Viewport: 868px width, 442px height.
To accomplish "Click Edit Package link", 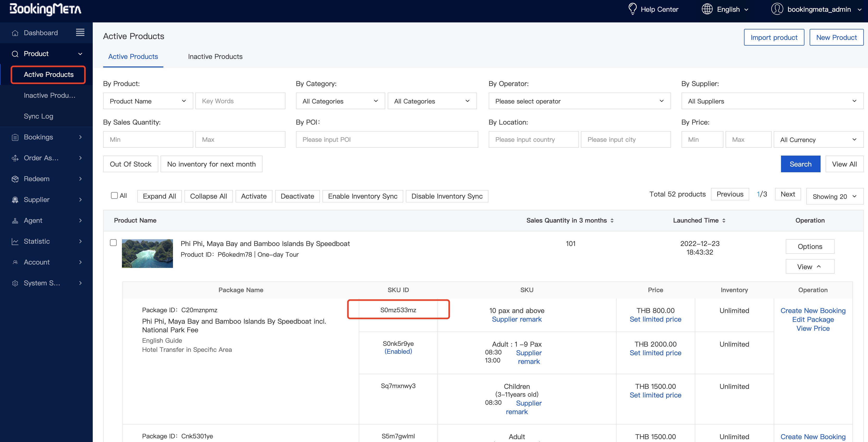I will (813, 320).
